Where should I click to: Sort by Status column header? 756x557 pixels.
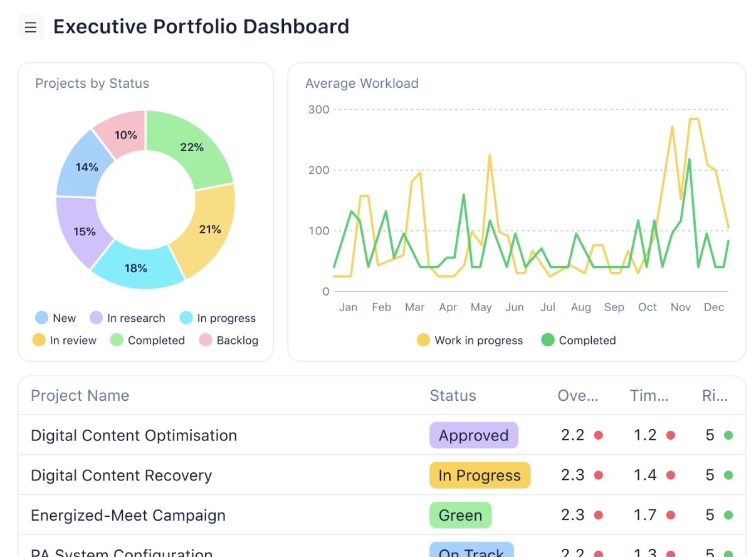click(453, 396)
